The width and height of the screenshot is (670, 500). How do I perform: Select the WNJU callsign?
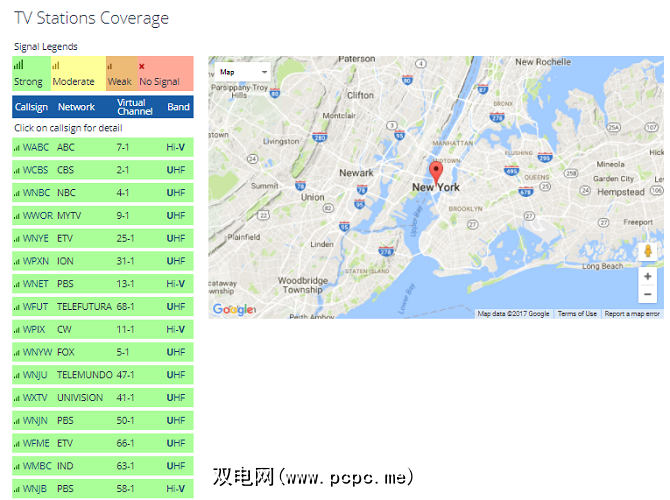tap(35, 375)
